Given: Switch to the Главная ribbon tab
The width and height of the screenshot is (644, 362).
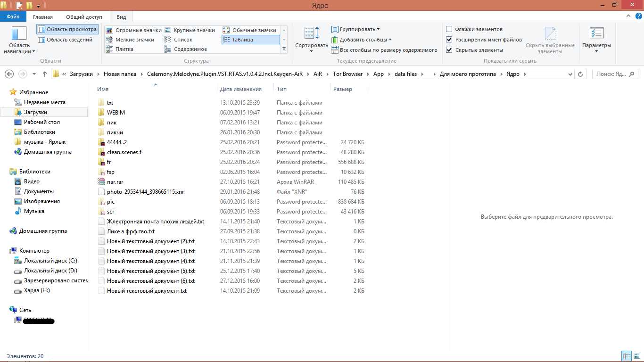Looking at the screenshot, I should (x=43, y=17).
